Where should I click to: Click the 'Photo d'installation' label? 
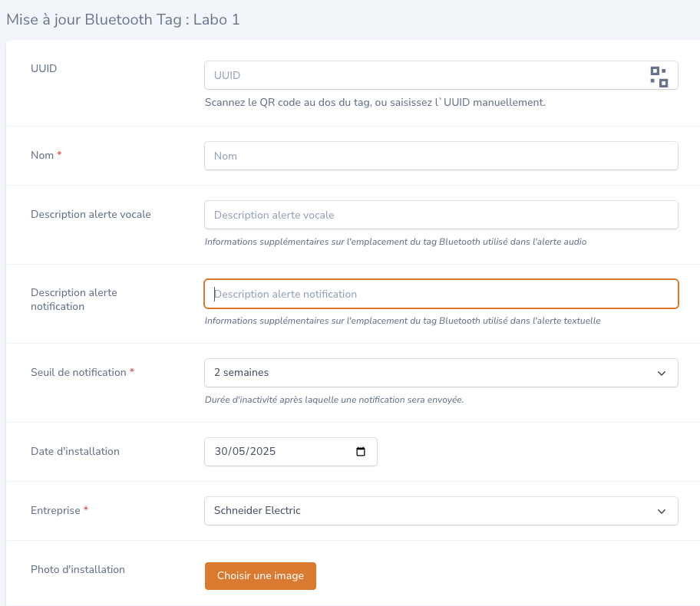(78, 569)
